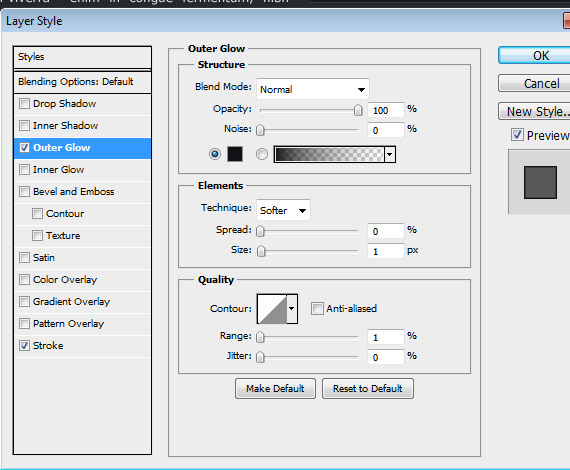Click the Reset to Default button
This screenshot has height=470, width=570.
pyautogui.click(x=368, y=389)
